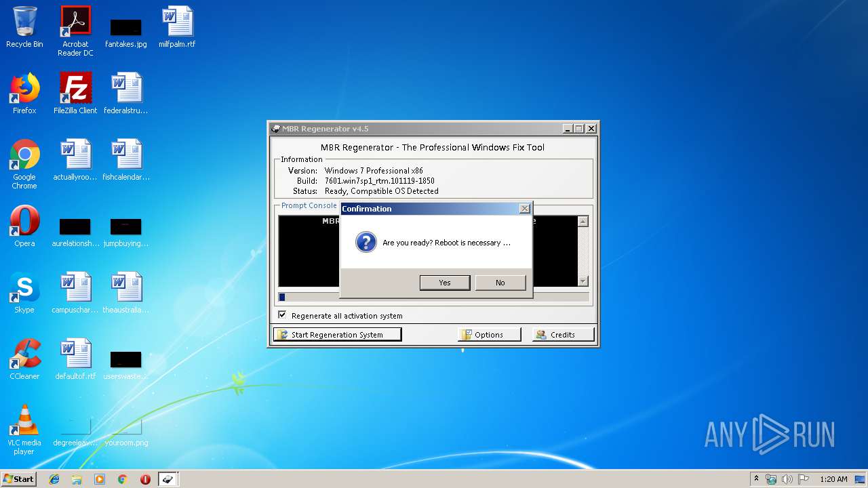Open Internet Explorer in the taskbar

pyautogui.click(x=54, y=479)
